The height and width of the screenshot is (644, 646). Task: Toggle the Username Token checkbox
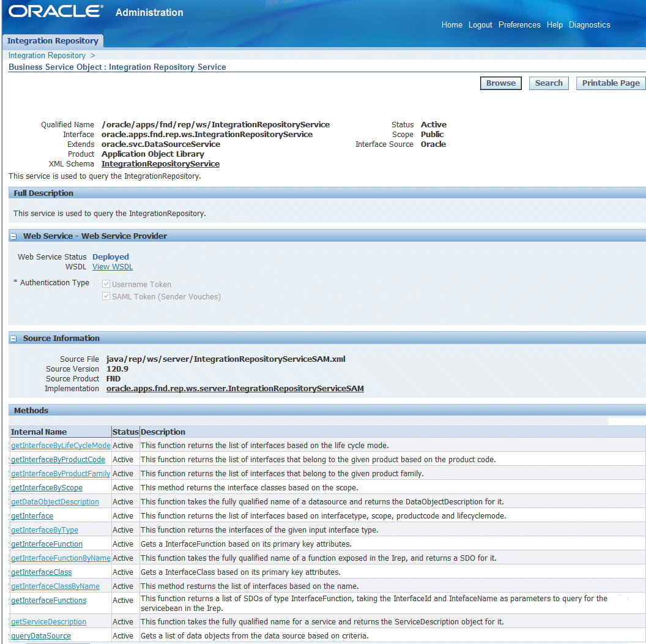[x=106, y=284]
